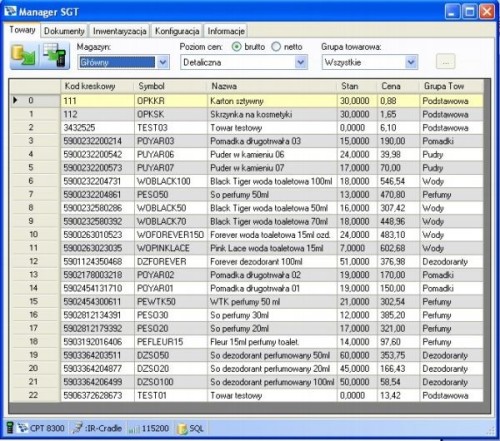The width and height of the screenshot is (500, 441).
Task: Click the ellipsis button beside Grupa towarowa
Action: 446,62
